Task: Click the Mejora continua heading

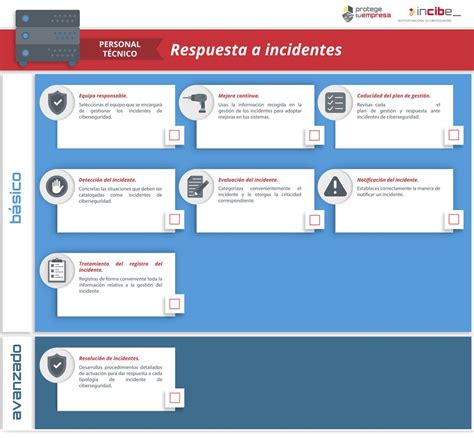Action: tap(239, 96)
